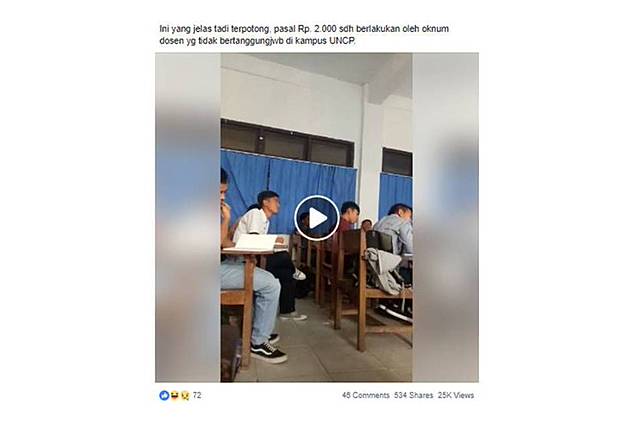Click the blue curtain behind the students
The width and height of the screenshot is (644, 429).
click(x=288, y=181)
